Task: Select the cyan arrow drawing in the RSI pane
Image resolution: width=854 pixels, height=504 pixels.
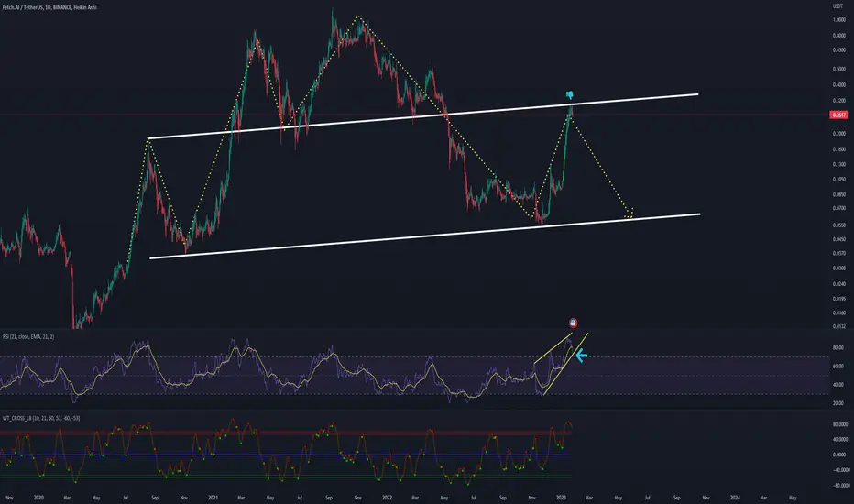Action: pyautogui.click(x=581, y=356)
